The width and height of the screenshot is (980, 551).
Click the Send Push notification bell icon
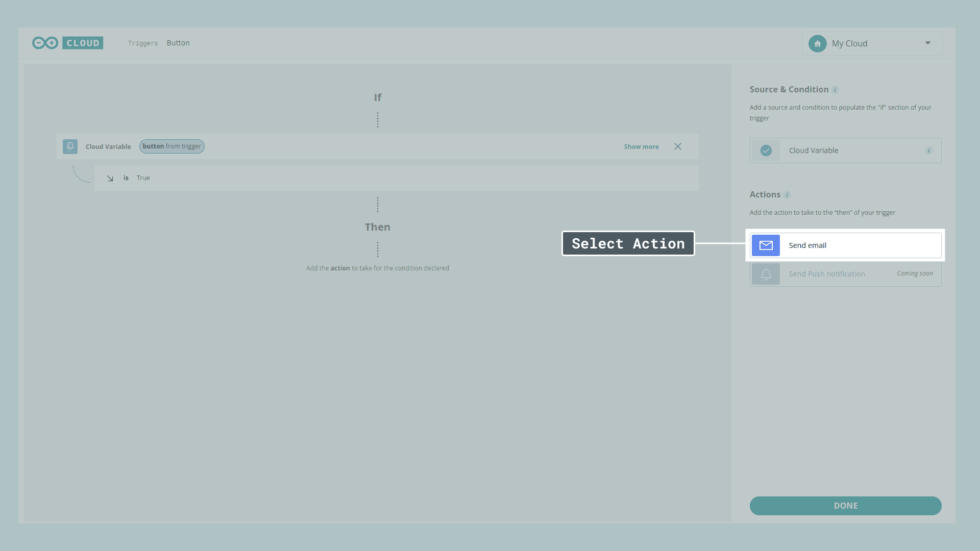click(766, 274)
